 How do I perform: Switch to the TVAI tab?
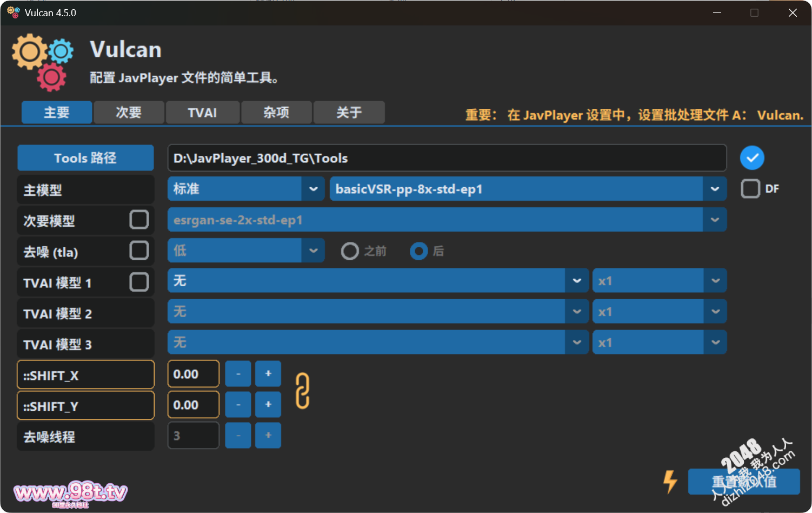(x=202, y=113)
